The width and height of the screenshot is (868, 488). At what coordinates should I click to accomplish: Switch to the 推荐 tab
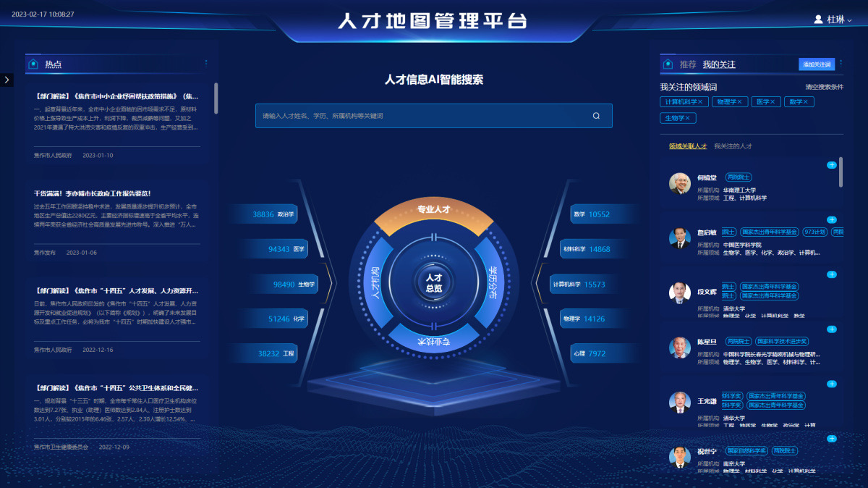(687, 64)
